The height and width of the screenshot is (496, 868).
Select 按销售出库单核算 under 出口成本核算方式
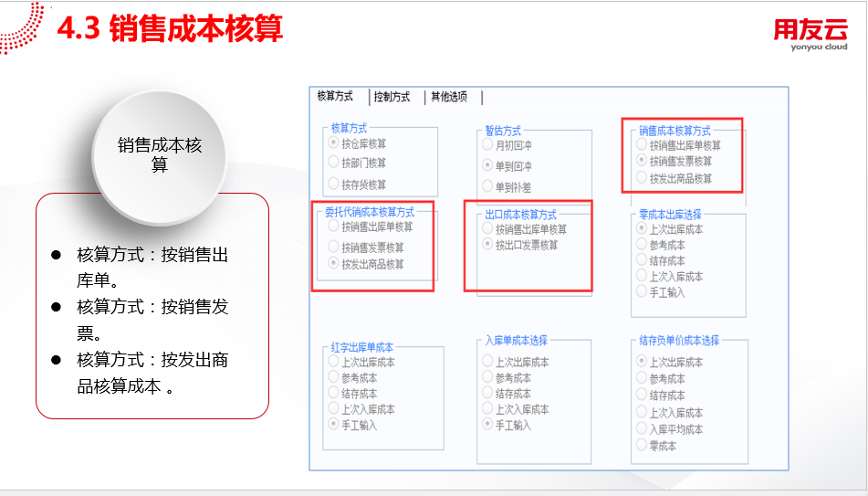click(488, 229)
